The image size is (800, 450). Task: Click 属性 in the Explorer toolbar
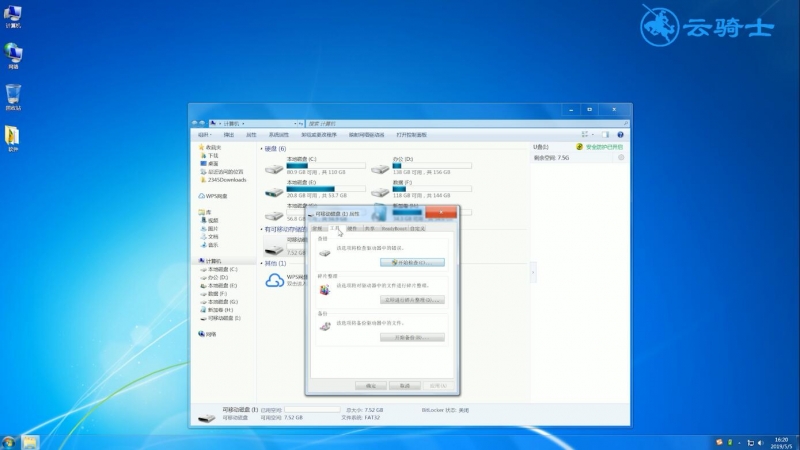pyautogui.click(x=251, y=135)
